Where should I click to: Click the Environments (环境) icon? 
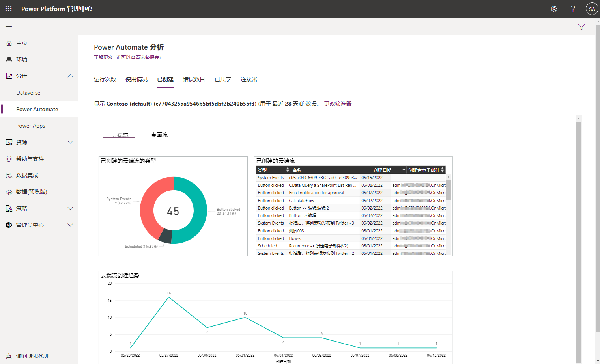pyautogui.click(x=9, y=59)
